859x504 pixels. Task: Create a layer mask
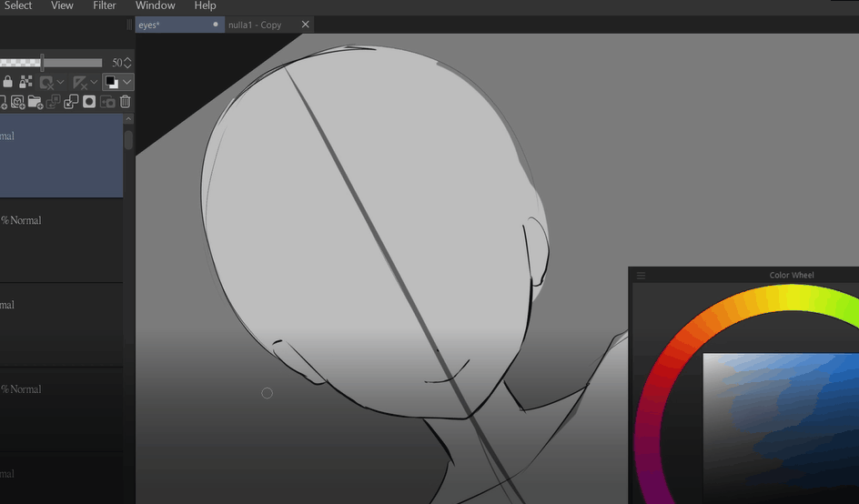89,102
